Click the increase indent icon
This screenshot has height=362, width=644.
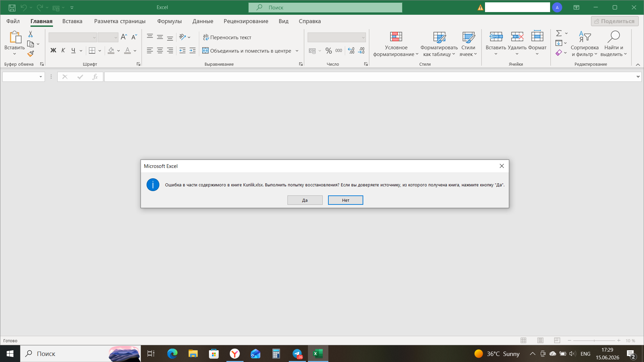193,51
